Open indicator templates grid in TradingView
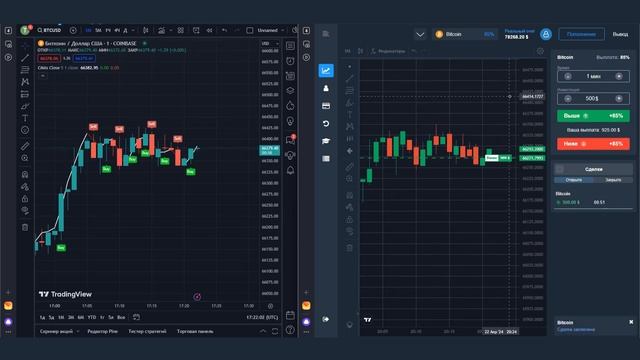Screen dimensions: 640x360 [180, 30]
